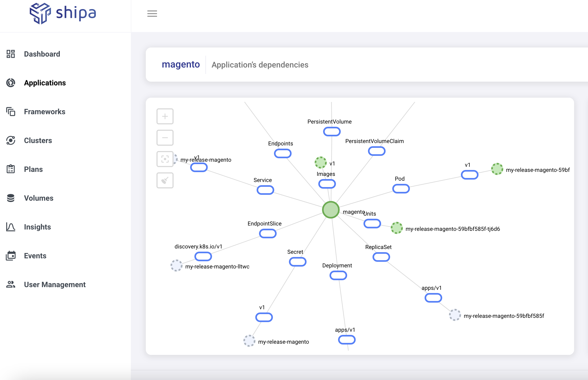Expand the Deployment node pill

pos(338,275)
